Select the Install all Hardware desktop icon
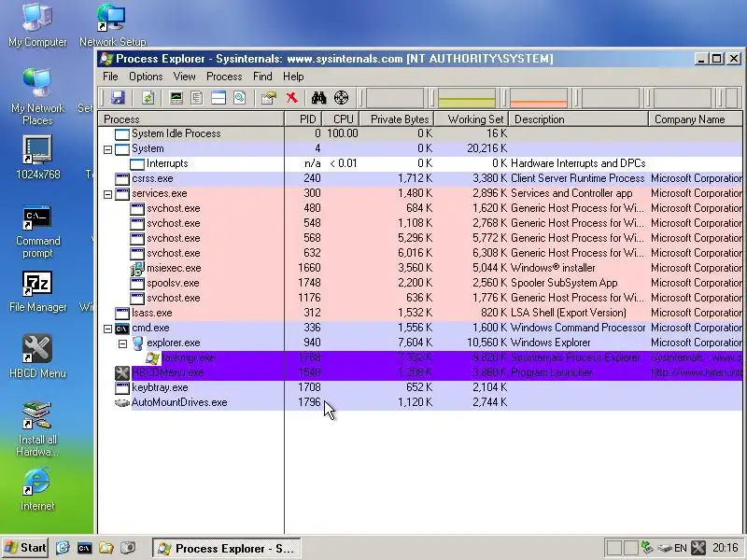The width and height of the screenshot is (747, 560). coord(37,429)
